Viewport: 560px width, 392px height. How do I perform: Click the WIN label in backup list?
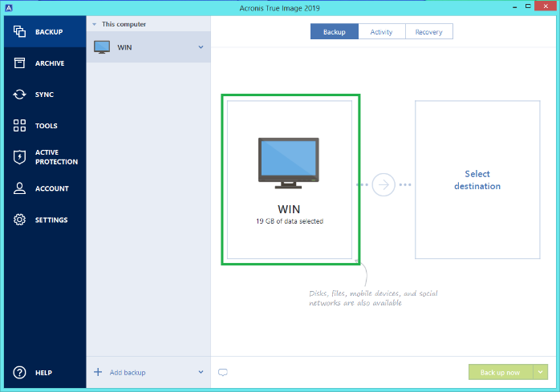[x=124, y=47]
